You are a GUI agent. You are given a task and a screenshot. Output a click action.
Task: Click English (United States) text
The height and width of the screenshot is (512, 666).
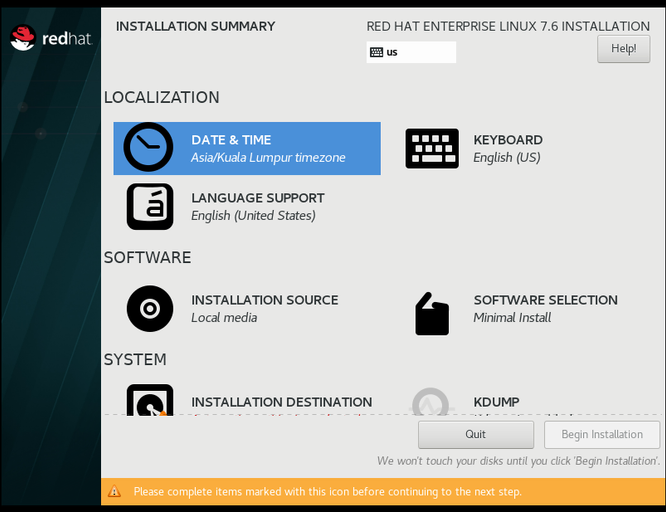click(253, 216)
